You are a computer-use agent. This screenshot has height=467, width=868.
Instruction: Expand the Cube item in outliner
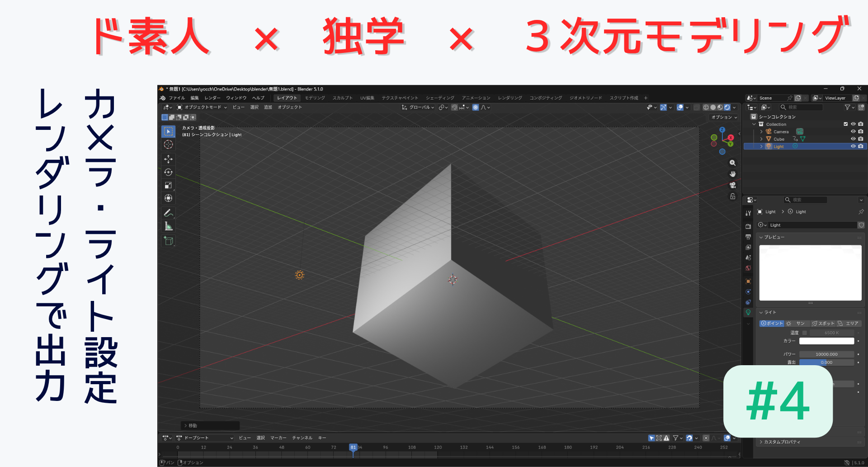(x=761, y=139)
